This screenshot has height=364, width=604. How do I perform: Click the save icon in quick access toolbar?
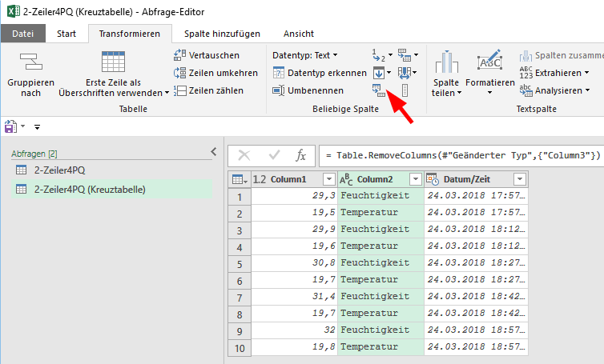(10, 126)
